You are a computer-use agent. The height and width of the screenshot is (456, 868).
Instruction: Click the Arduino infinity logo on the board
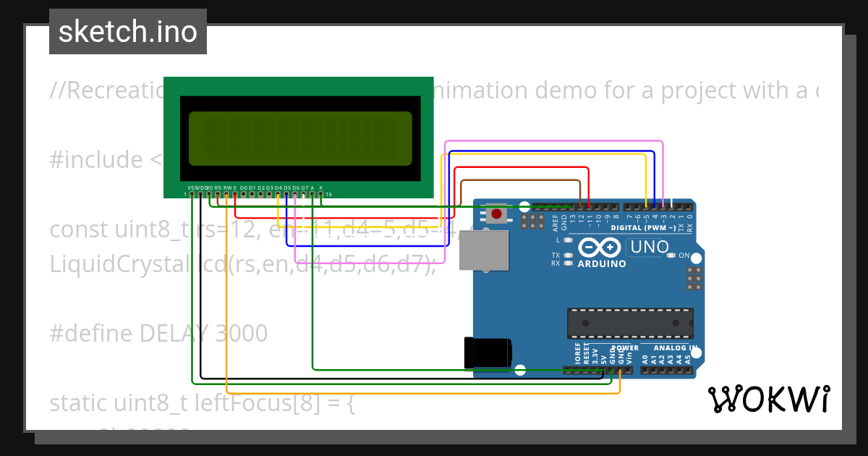(600, 246)
